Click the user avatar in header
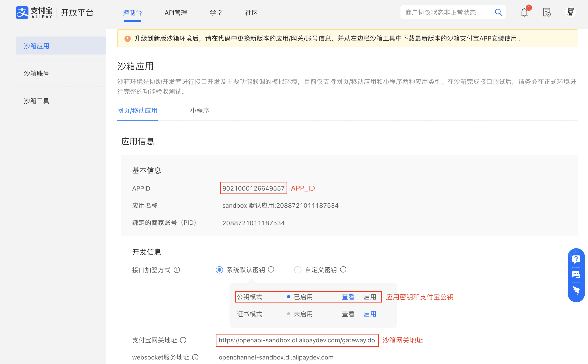This screenshot has width=588, height=364. click(x=570, y=12)
